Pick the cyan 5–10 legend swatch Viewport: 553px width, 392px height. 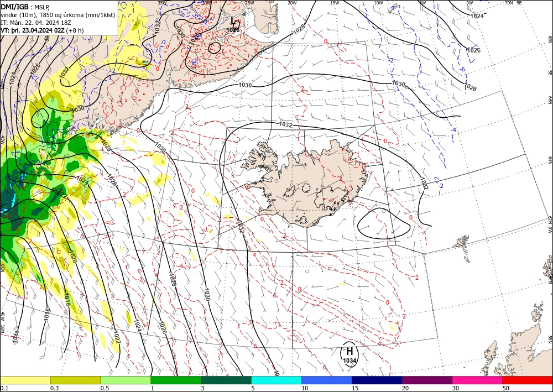276,380
